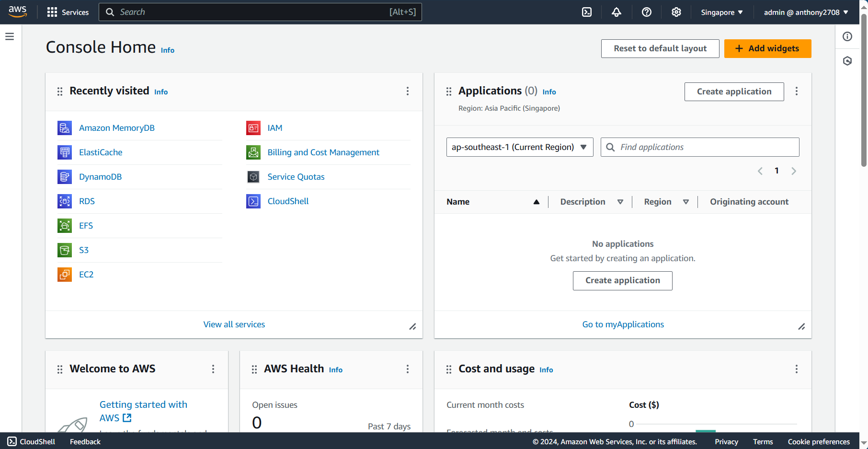This screenshot has height=449, width=868.
Task: Click the DynamoDB service icon
Action: click(65, 177)
